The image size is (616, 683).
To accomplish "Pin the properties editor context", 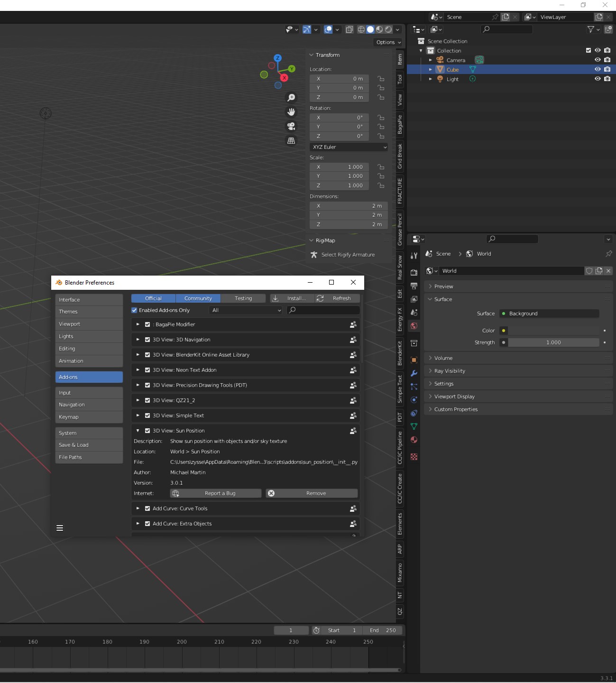I will [609, 254].
